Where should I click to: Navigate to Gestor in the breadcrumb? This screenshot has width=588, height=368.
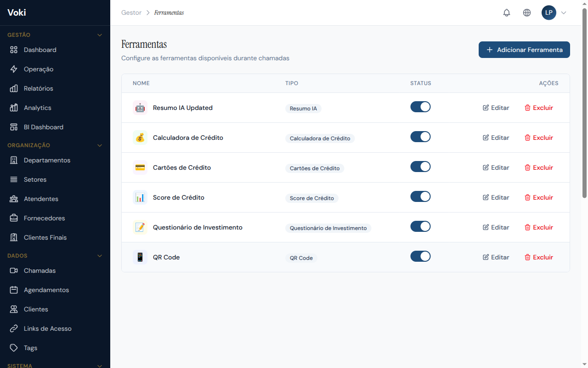(131, 12)
